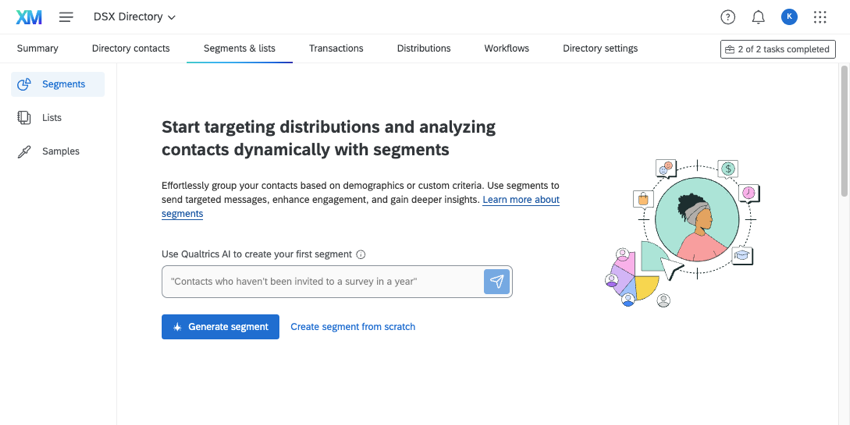Click the page vertical scrollbar
This screenshot has width=850, height=425.
point(844,131)
